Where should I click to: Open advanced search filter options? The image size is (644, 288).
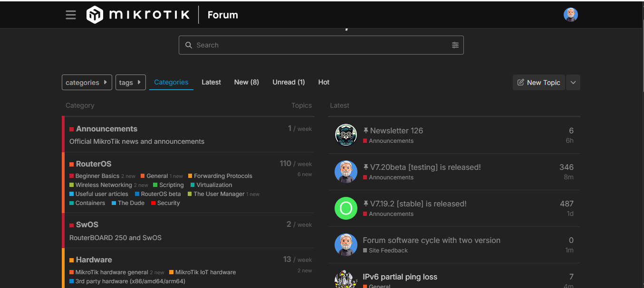(x=455, y=45)
